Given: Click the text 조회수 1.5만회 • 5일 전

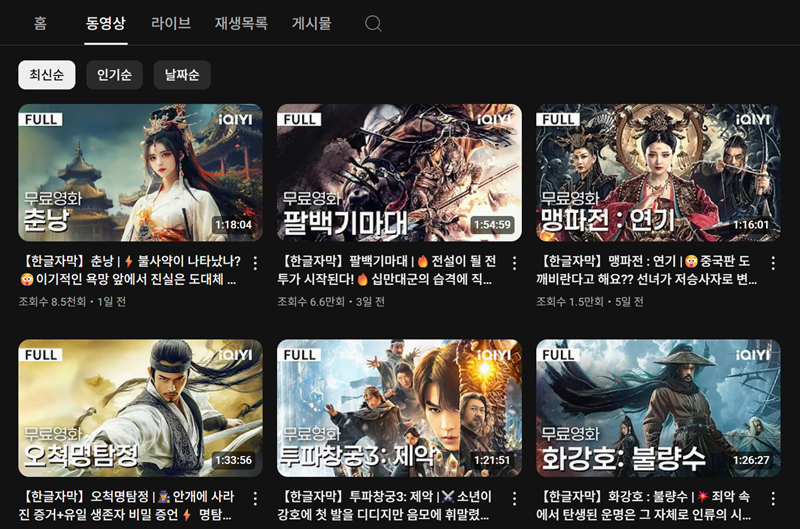Looking at the screenshot, I should [590, 302].
